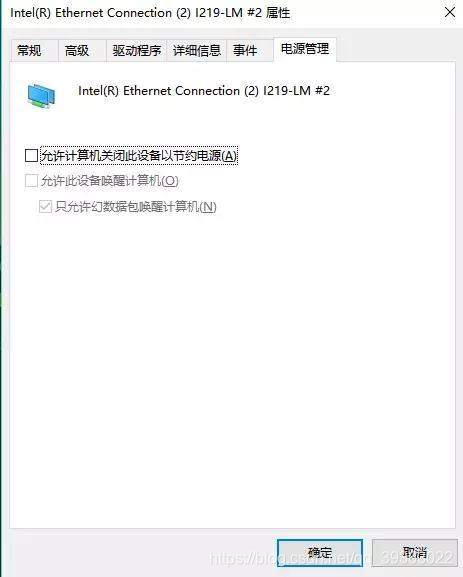Click the network adapter device icon
Image resolution: width=463 pixels, height=577 pixels.
41,95
